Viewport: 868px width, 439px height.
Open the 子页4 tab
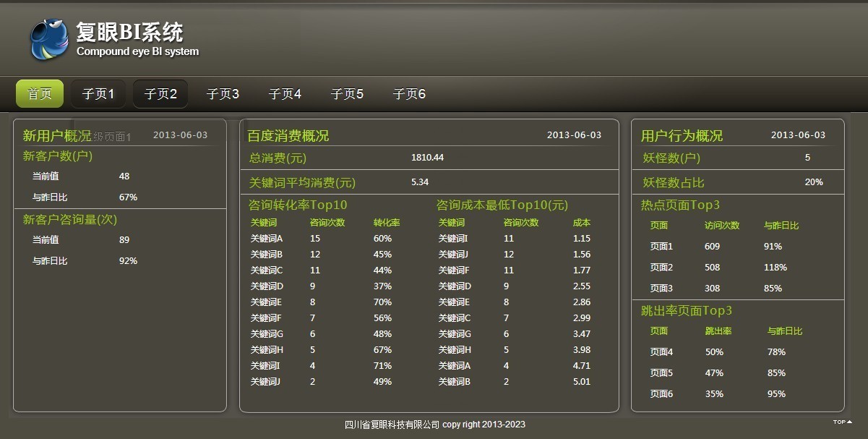tap(285, 94)
